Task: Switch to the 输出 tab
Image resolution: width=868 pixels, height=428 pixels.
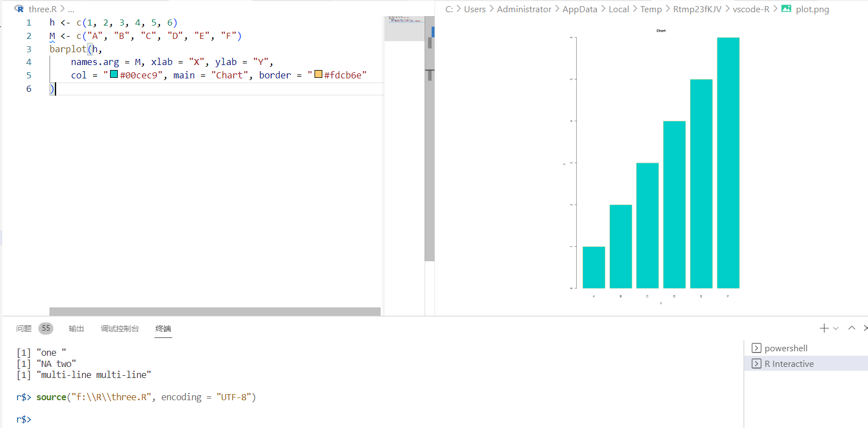Action: pyautogui.click(x=77, y=329)
